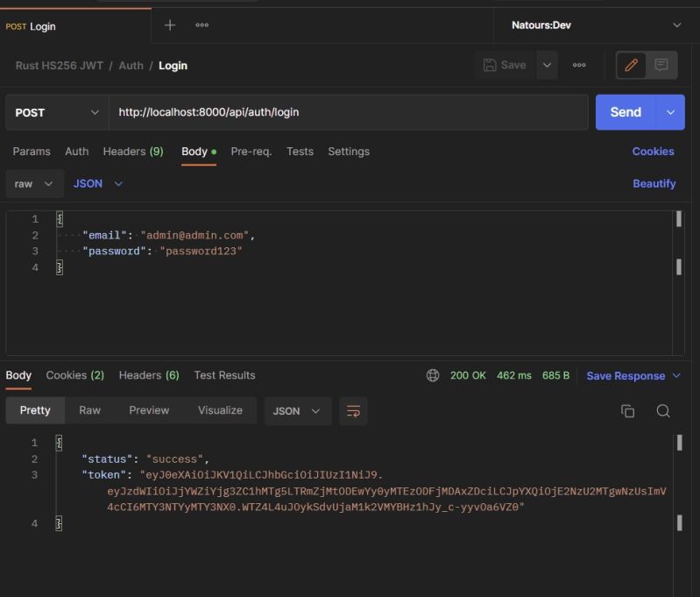Expand the Natours:Dev environment selector
The image size is (700, 597).
pyautogui.click(x=677, y=25)
